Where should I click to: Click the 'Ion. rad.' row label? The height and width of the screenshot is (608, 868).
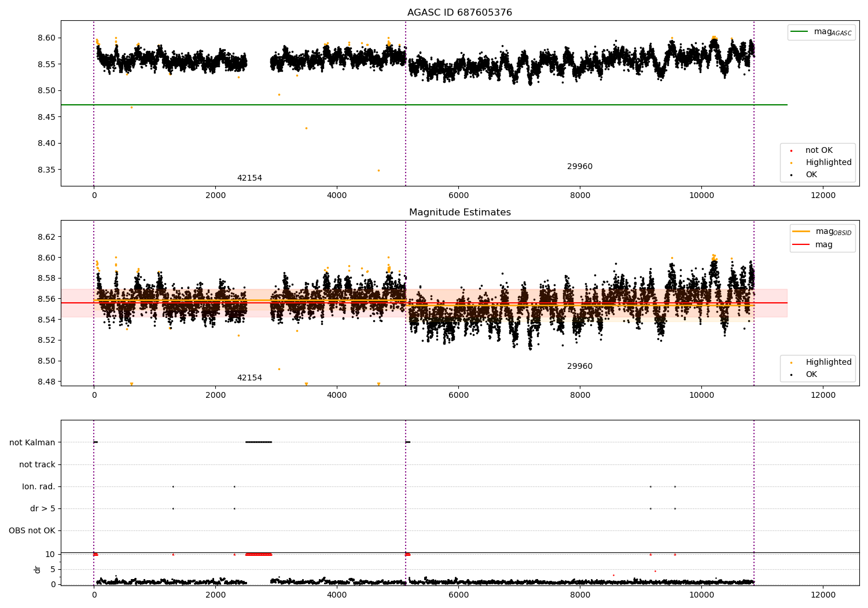coord(39,487)
